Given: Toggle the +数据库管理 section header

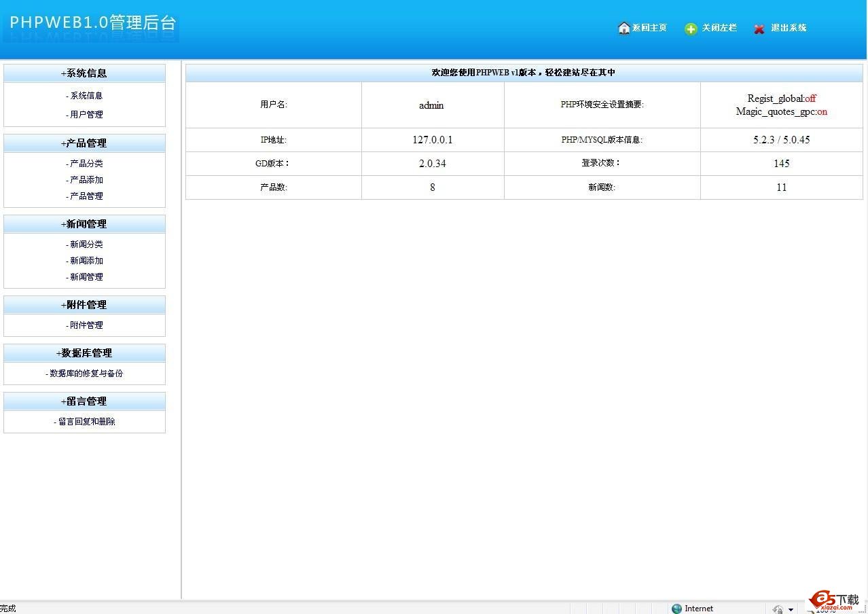Looking at the screenshot, I should 84,353.
